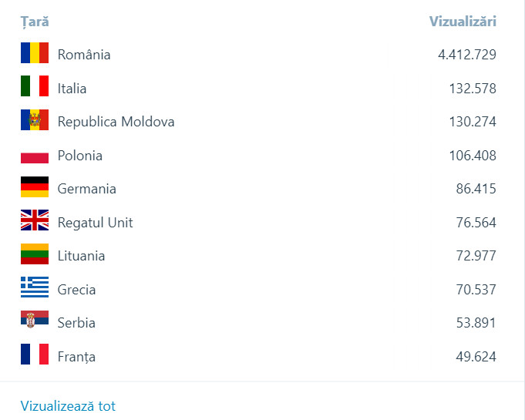Click the France flag icon
Image resolution: width=525 pixels, height=420 pixels.
(x=35, y=354)
